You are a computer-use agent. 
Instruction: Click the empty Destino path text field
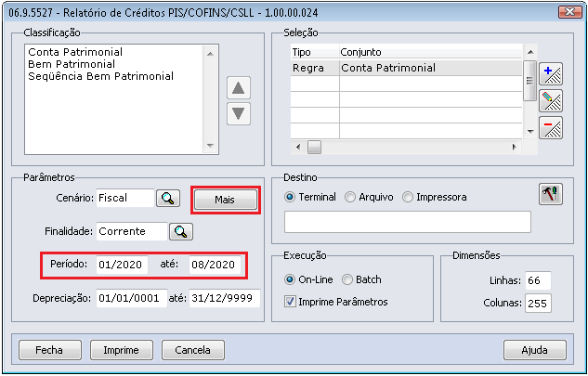(x=408, y=222)
